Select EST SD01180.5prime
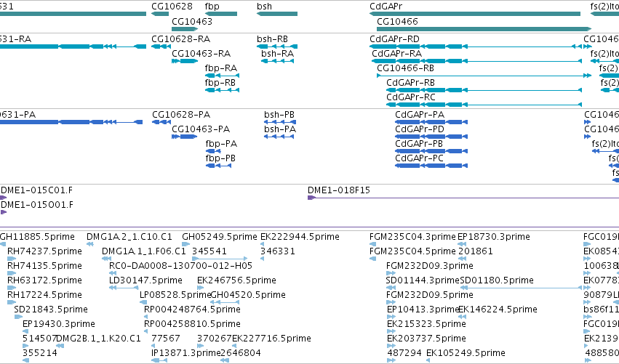 [x=497, y=280]
